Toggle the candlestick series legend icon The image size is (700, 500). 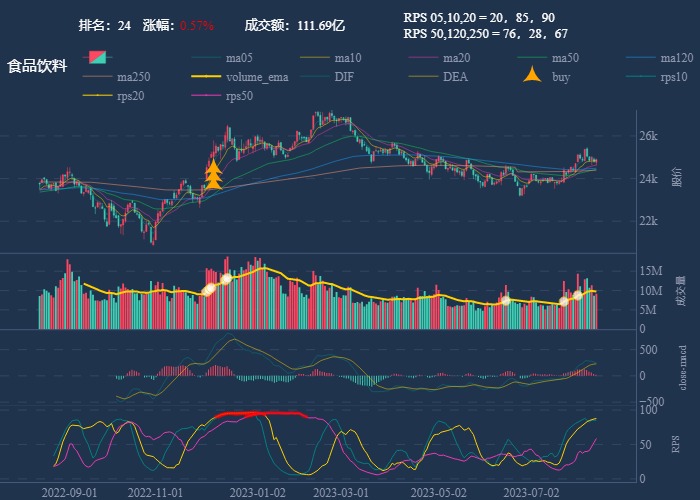pyautogui.click(x=97, y=57)
